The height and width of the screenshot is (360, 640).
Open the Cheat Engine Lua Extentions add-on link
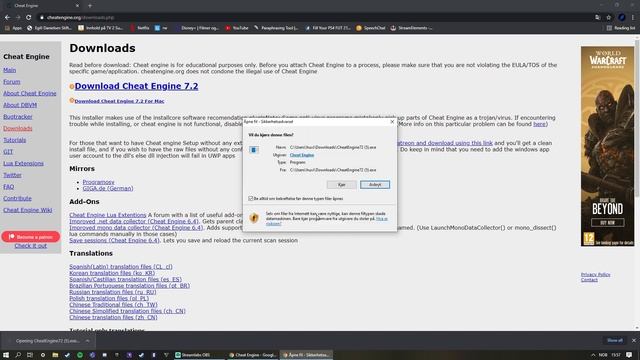107,215
